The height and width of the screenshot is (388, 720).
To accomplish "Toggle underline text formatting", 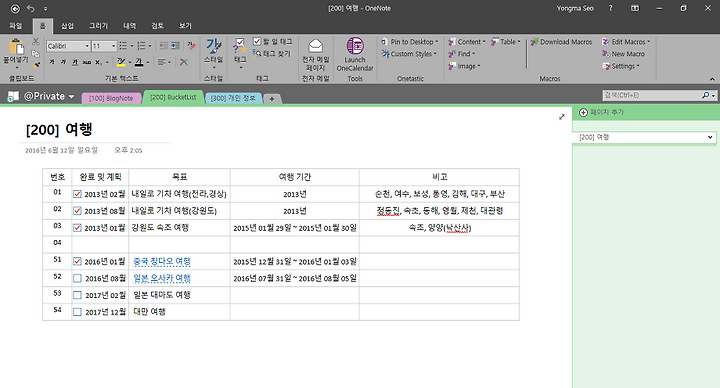I will 75,62.
